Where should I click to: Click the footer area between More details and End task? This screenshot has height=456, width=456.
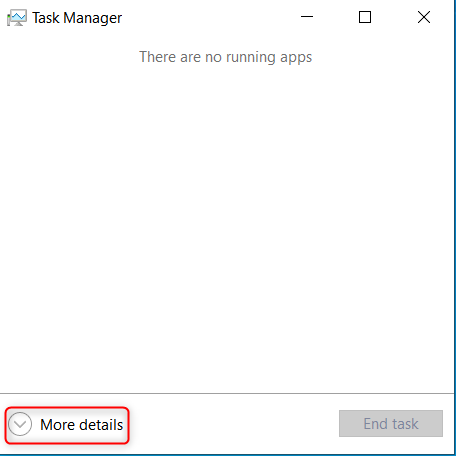click(233, 424)
